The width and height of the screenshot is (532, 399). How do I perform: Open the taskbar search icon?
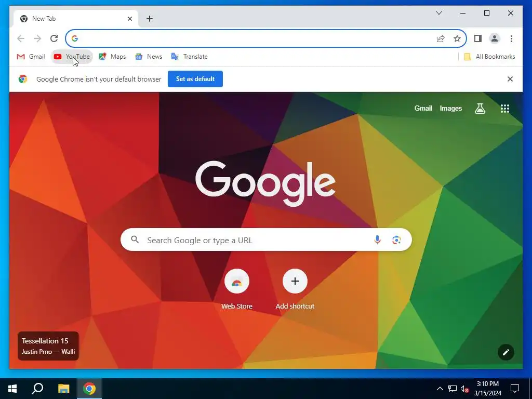click(x=37, y=389)
